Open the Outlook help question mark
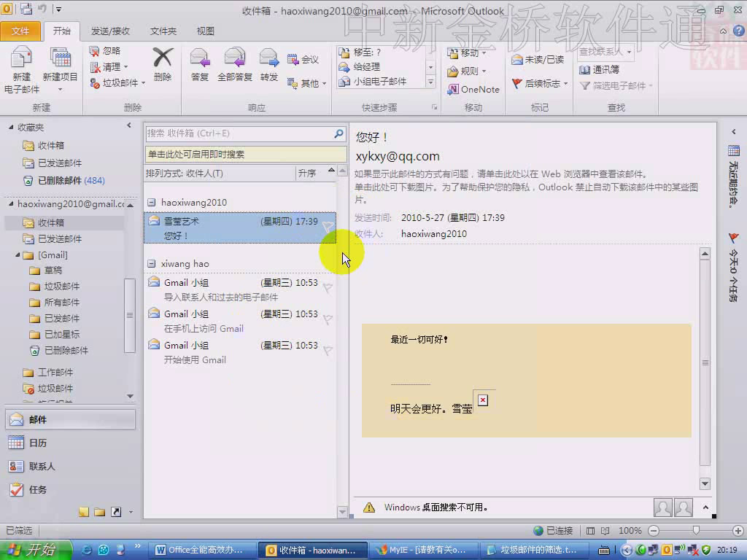The height and width of the screenshot is (560, 747). (738, 31)
